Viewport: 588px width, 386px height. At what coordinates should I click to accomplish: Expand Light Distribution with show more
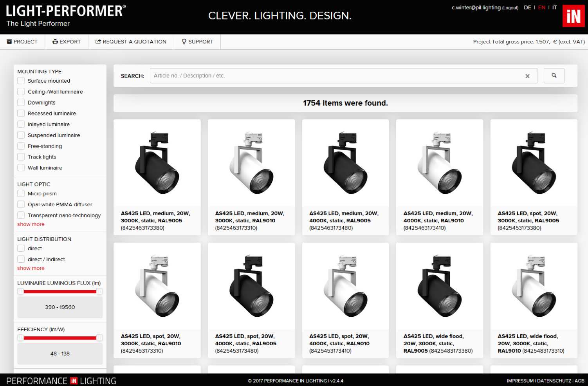coord(31,268)
